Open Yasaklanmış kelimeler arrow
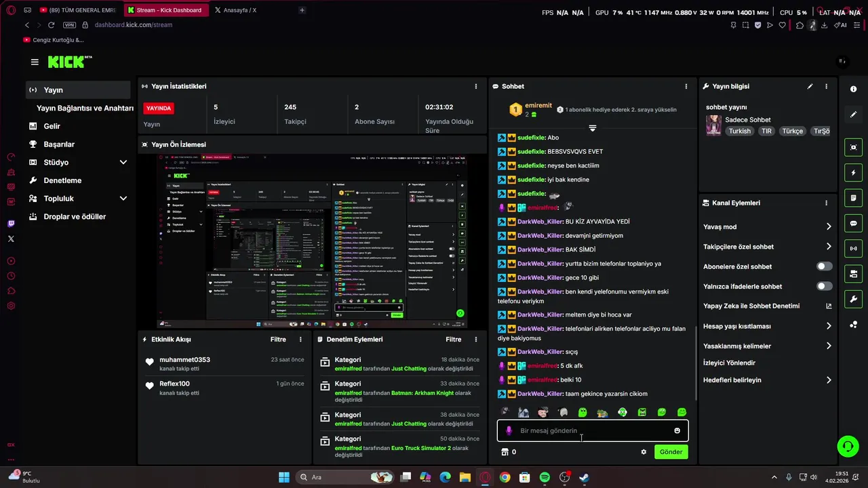 (x=829, y=346)
